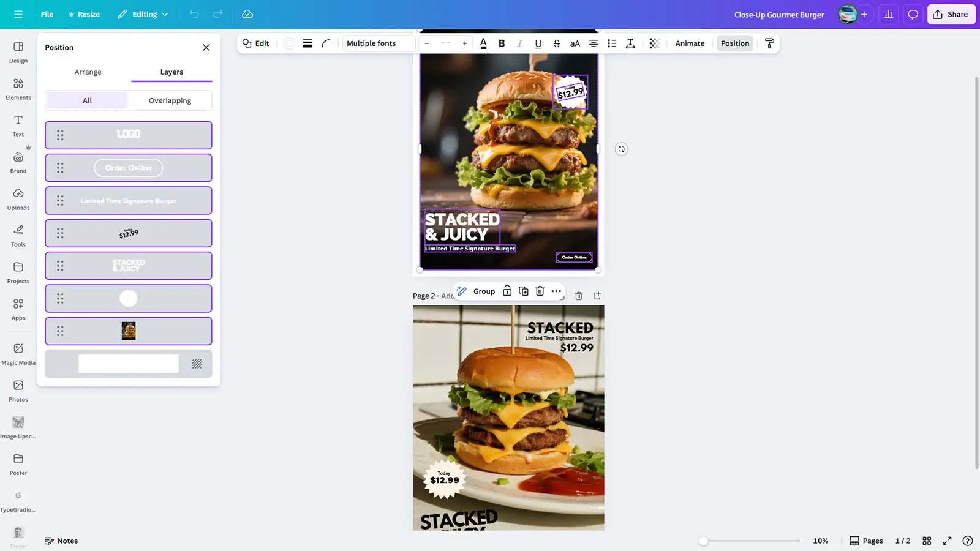This screenshot has width=980, height=551.
Task: Open the Uploads sidebar panel
Action: coord(18,199)
